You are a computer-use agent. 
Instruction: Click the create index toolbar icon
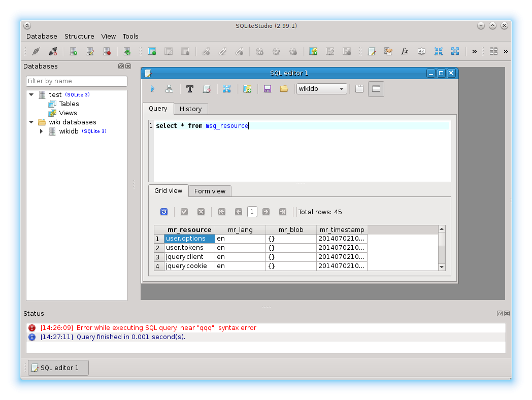(206, 51)
